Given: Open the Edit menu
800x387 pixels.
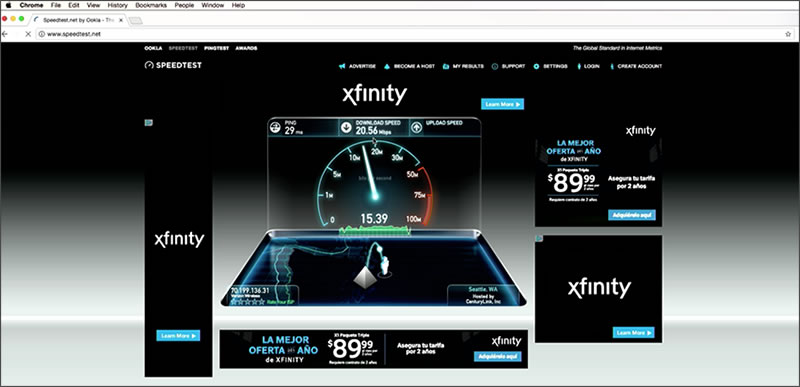Looking at the screenshot, I should pos(74,5).
